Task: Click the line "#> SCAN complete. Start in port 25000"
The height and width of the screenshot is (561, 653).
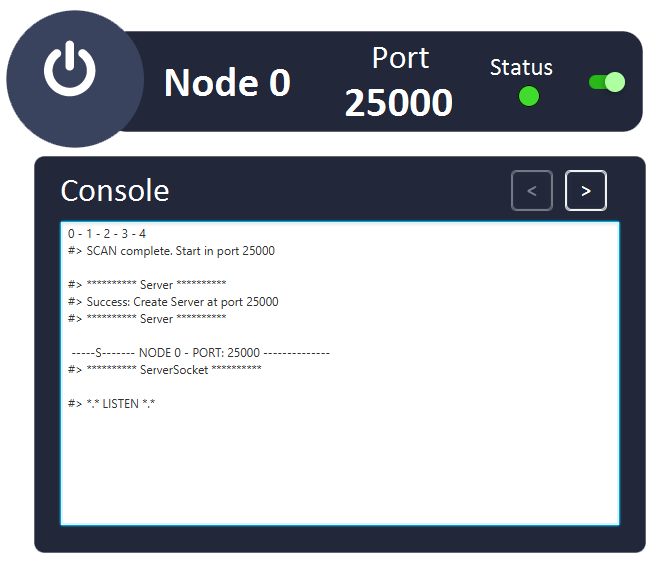Action: click(171, 251)
